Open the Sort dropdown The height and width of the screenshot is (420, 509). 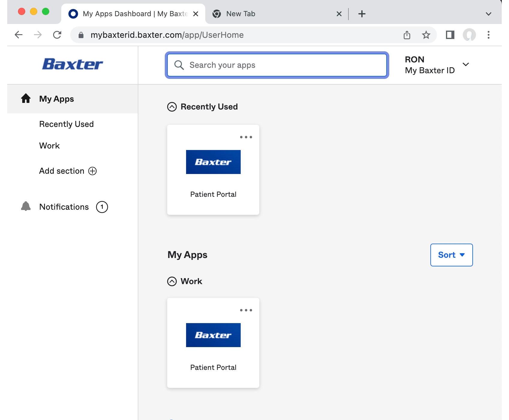(451, 255)
